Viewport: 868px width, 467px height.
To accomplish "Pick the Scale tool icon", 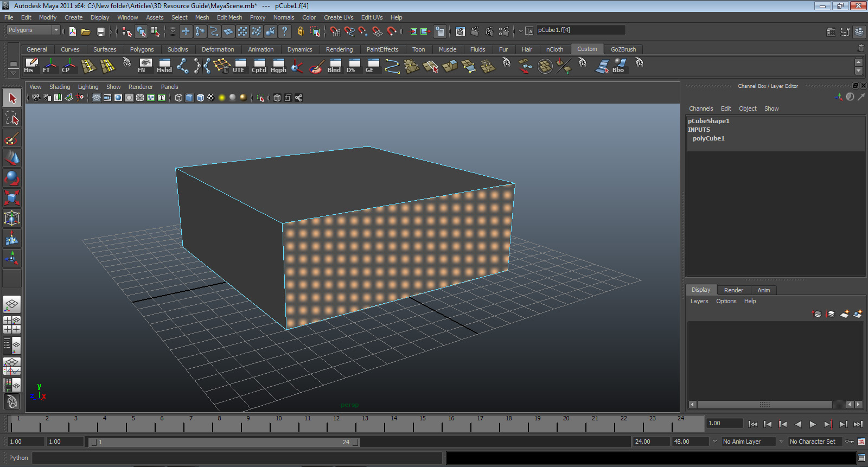I will pos(12,197).
